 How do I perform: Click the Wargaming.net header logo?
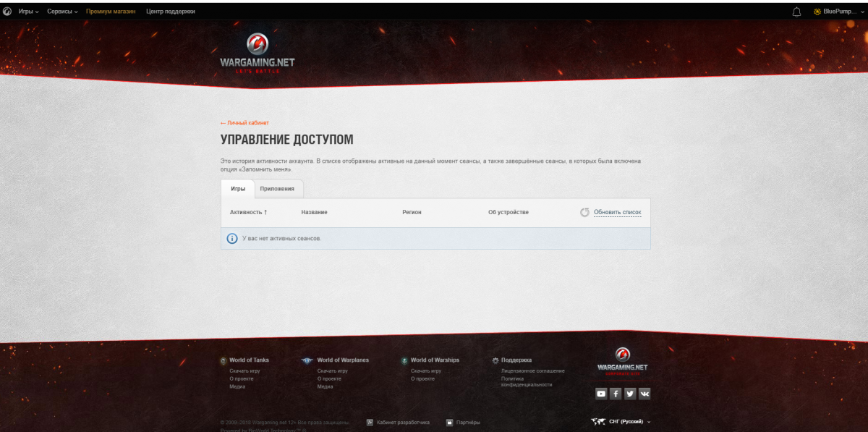click(x=257, y=53)
